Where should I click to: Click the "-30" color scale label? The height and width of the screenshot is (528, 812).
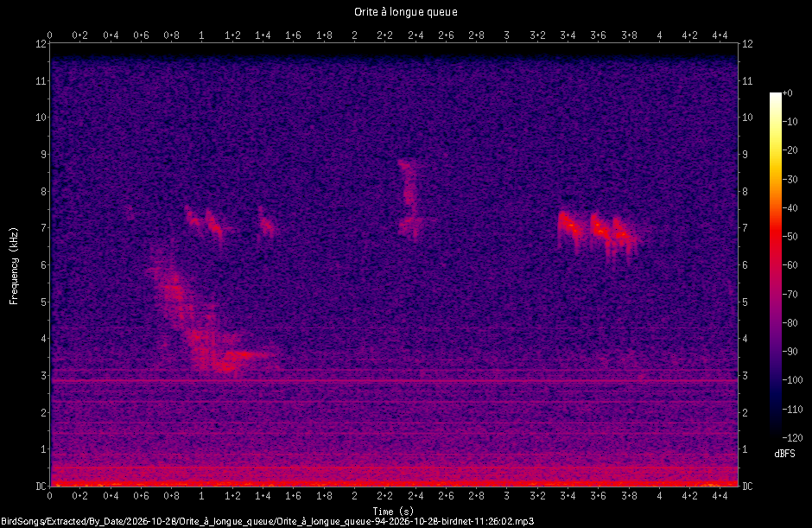(790, 179)
